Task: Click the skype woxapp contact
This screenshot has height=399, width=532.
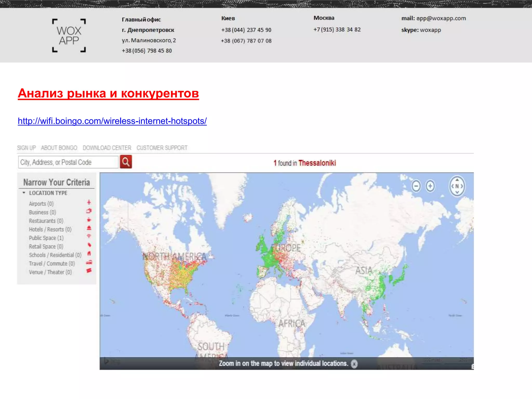Action: (421, 30)
